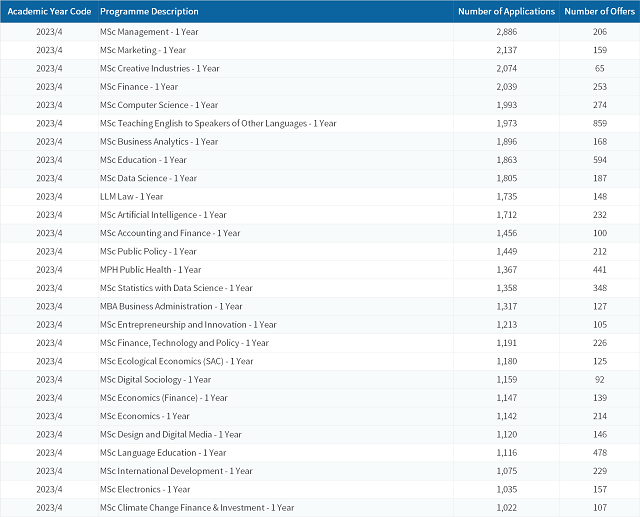
Task: Click MSc Artificial Intelligence - 1 Year
Action: click(x=163, y=215)
